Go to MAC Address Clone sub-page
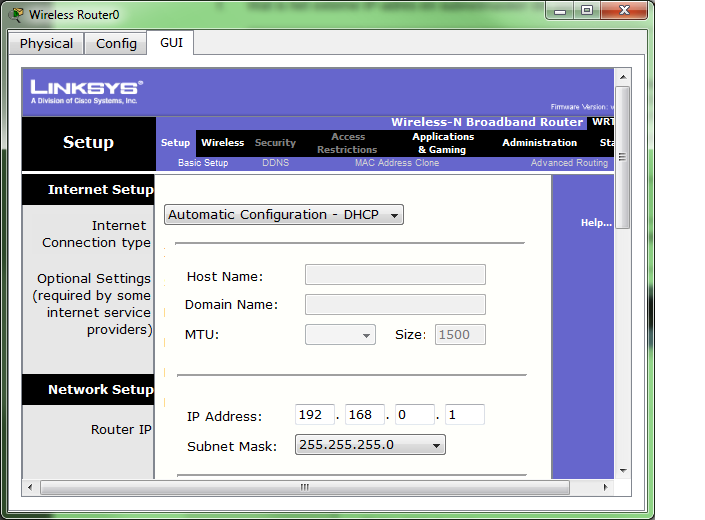705x520 pixels. tap(397, 163)
